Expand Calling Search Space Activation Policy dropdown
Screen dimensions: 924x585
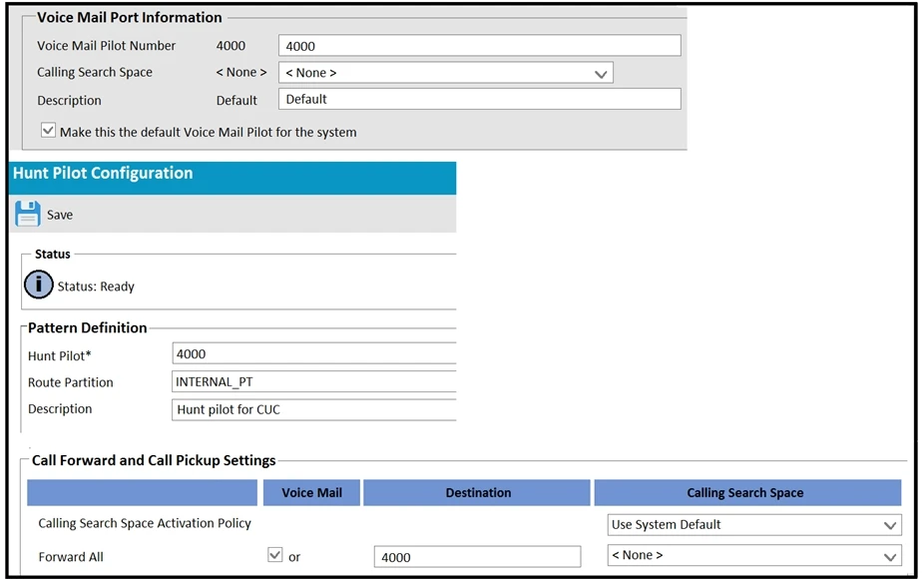click(753, 524)
